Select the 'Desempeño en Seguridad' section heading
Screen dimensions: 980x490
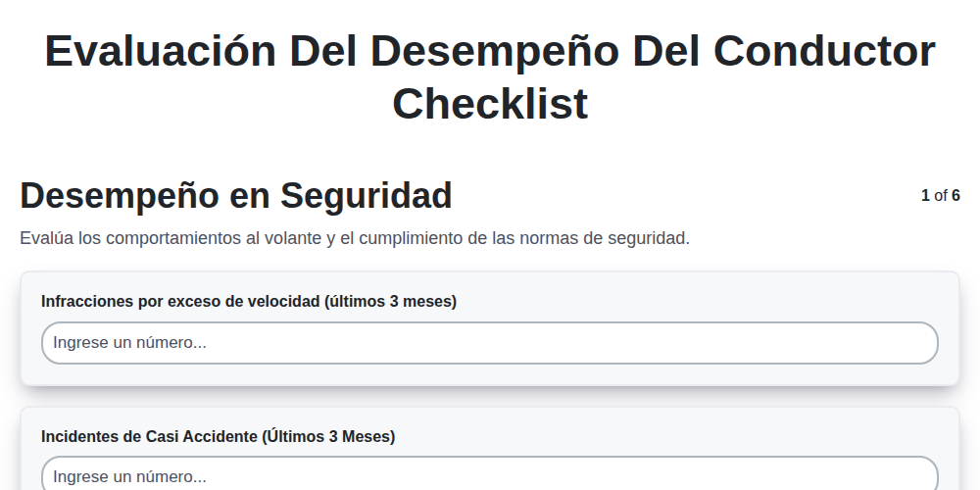[235, 196]
